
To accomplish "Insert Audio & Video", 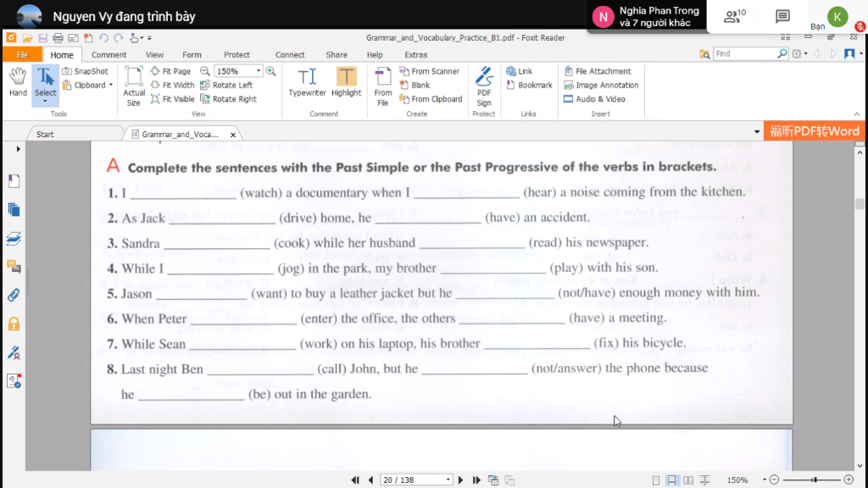I will coord(594,99).
